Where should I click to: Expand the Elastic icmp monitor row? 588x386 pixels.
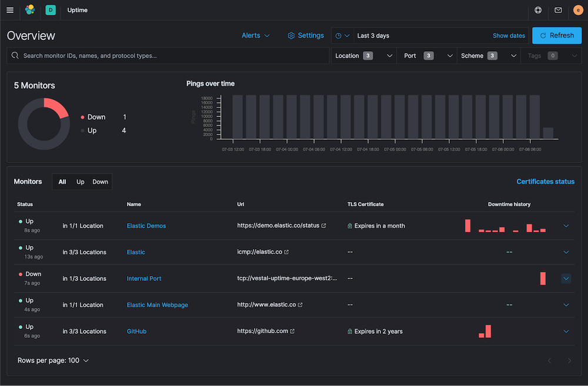coord(566,252)
